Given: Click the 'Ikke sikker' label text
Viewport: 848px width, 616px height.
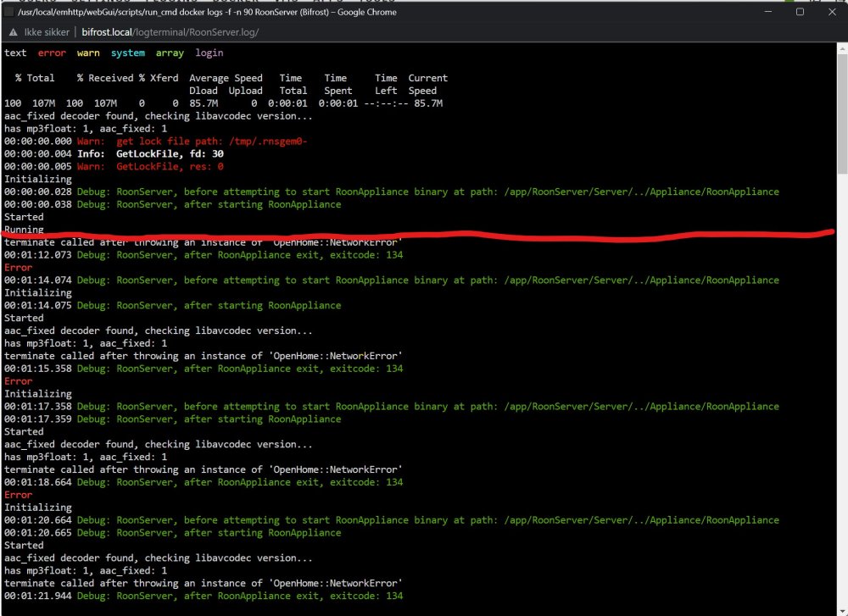Looking at the screenshot, I should click(47, 32).
